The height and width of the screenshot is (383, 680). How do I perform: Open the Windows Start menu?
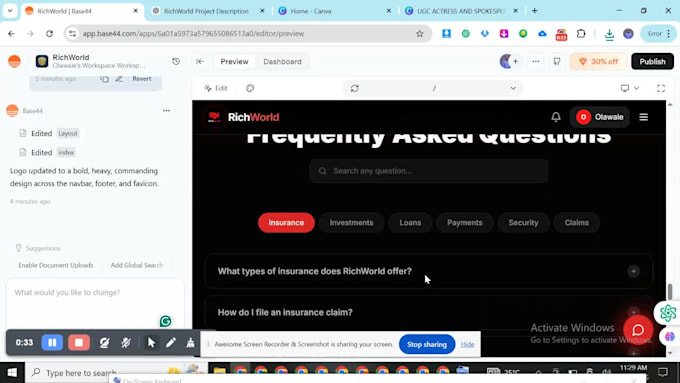coord(12,372)
